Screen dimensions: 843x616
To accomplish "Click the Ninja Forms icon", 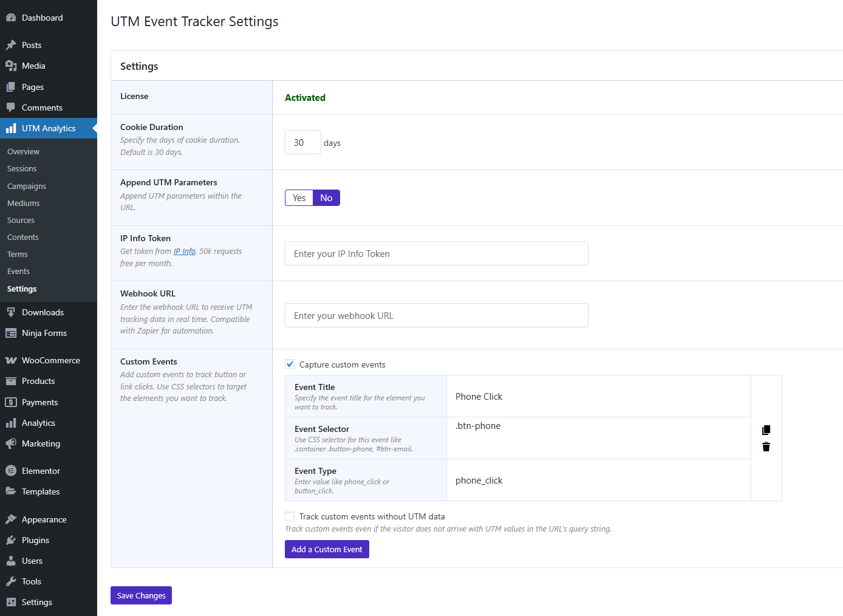I will click(11, 333).
